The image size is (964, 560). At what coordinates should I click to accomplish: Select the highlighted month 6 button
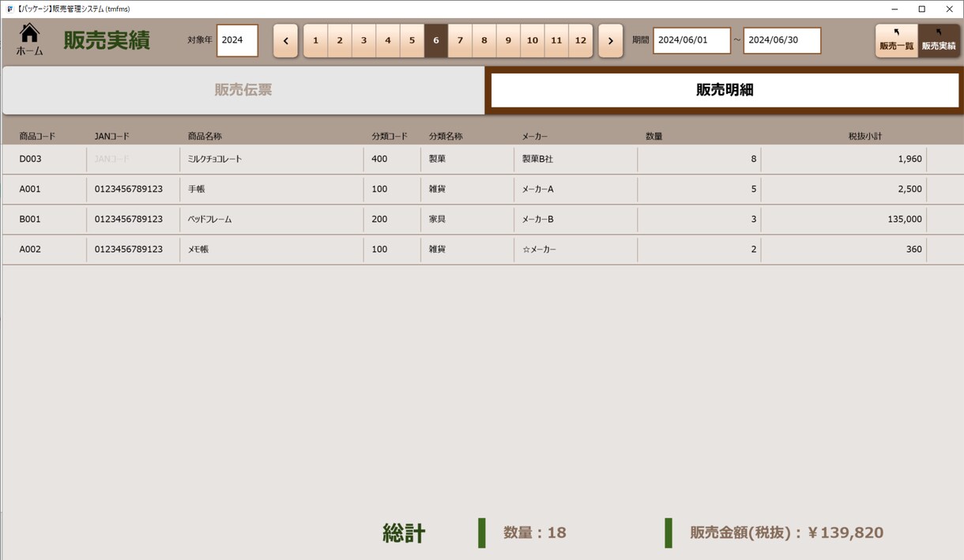tap(436, 41)
